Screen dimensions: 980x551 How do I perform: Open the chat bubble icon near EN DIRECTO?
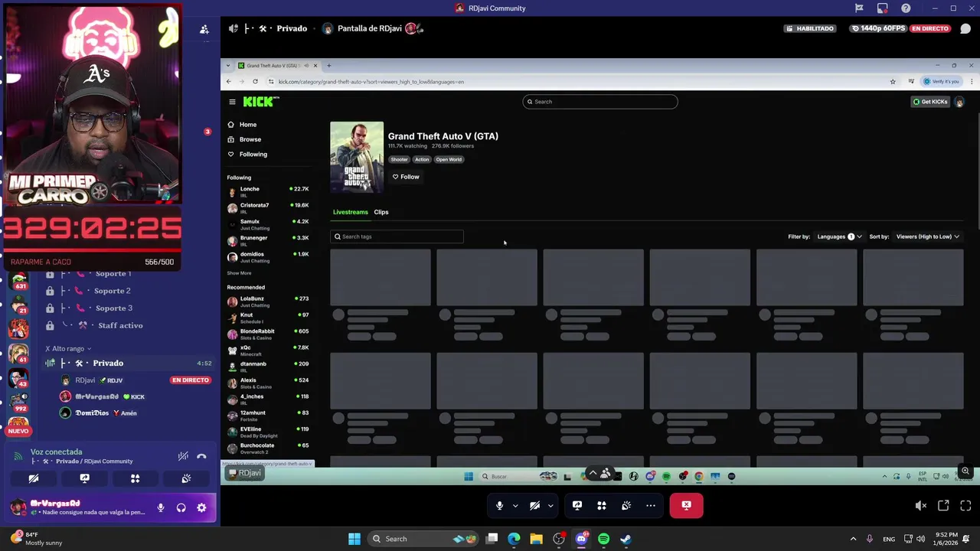965,28
